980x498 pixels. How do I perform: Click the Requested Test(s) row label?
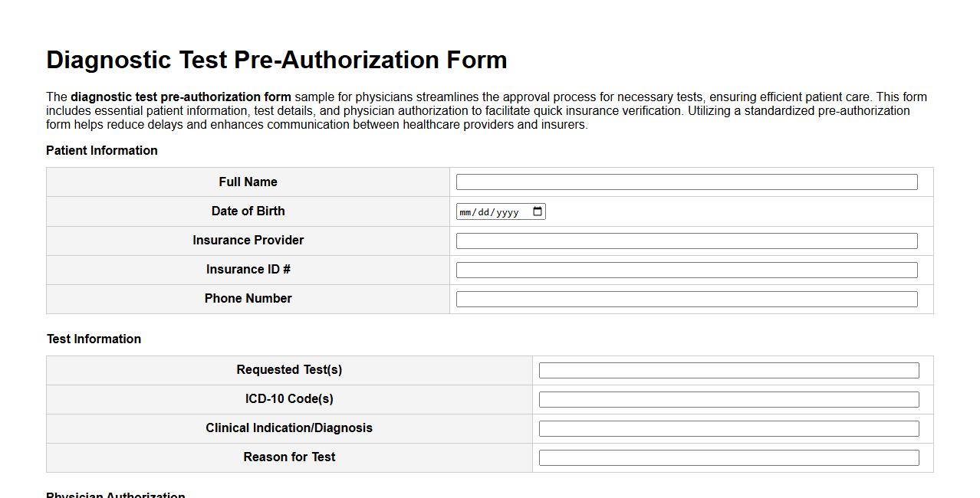pos(288,369)
